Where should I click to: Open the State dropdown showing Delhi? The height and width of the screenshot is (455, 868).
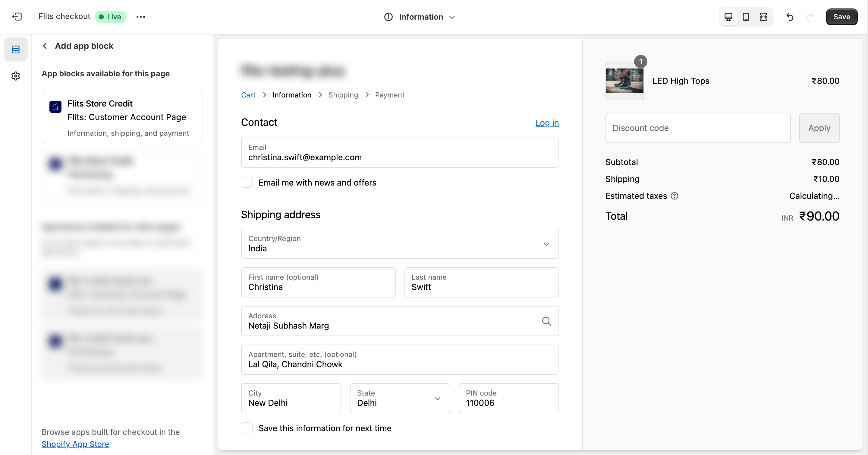[400, 398]
